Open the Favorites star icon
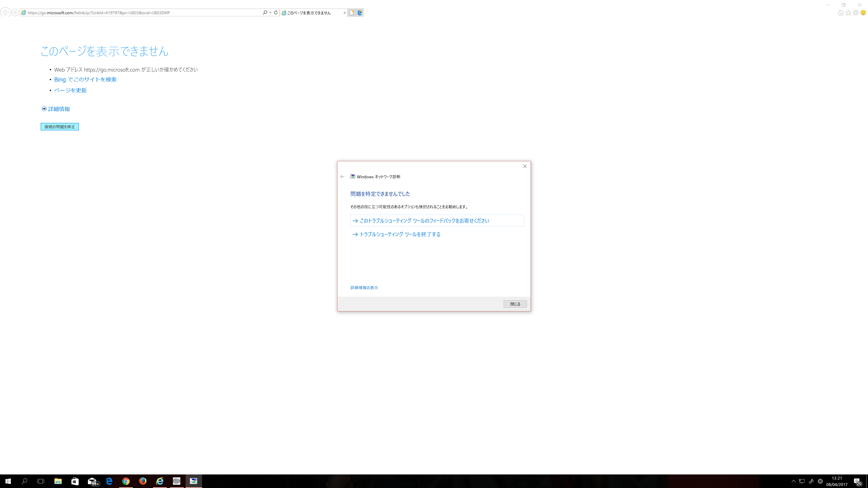This screenshot has width=868, height=488. 848,13
